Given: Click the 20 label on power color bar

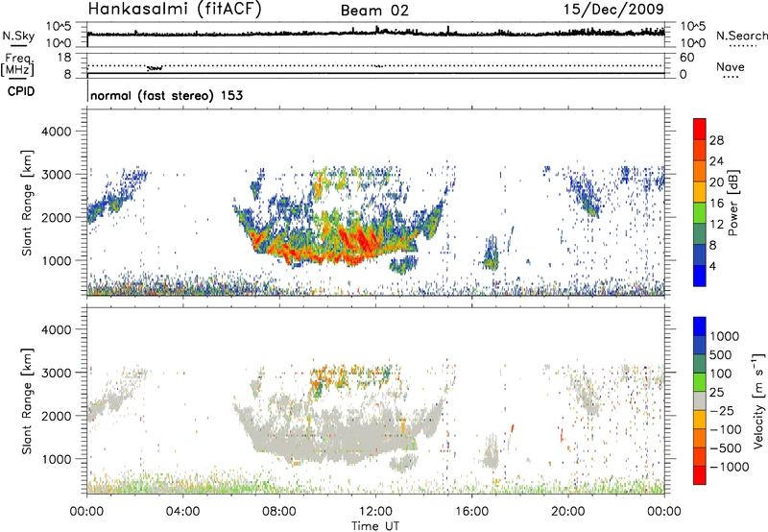Looking at the screenshot, I should pyautogui.click(x=716, y=182).
